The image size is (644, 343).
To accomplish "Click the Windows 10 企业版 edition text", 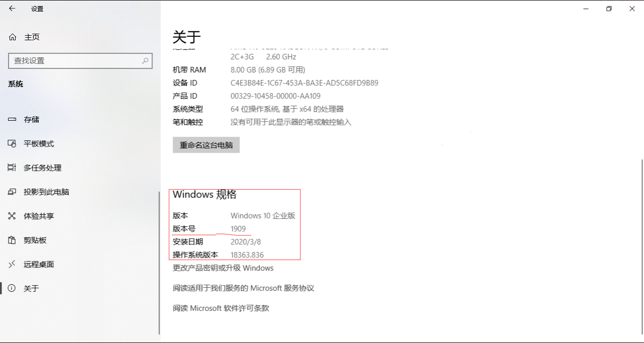I will (263, 216).
